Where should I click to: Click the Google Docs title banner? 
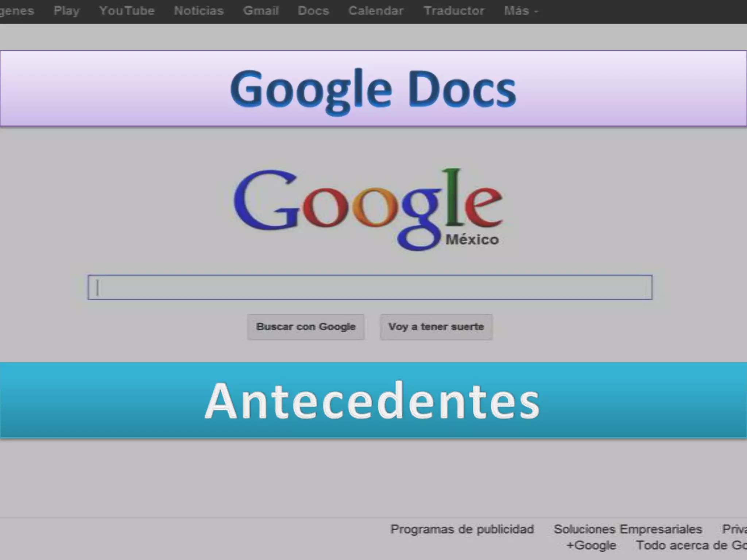pos(373,89)
